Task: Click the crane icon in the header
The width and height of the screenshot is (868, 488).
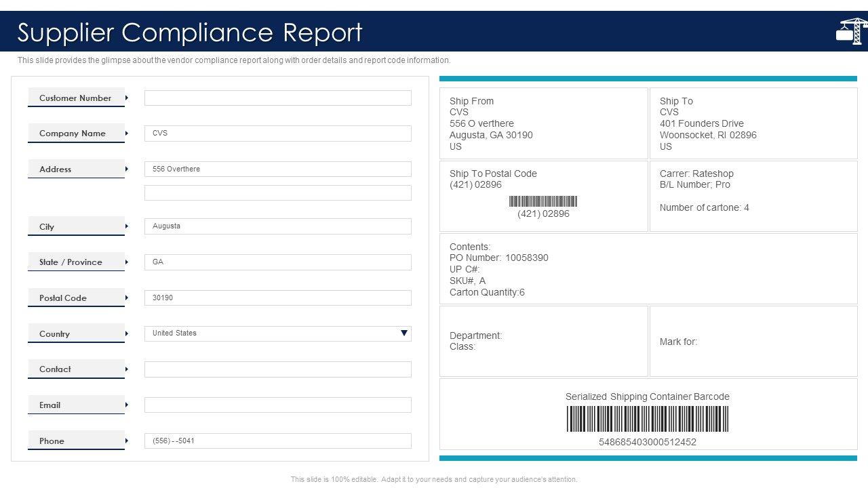Action: [x=851, y=31]
